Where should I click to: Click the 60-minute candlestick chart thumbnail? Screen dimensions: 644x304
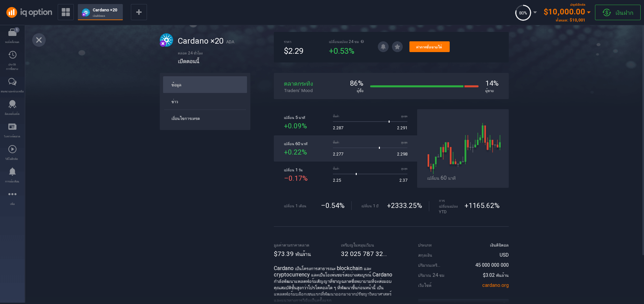(463, 148)
